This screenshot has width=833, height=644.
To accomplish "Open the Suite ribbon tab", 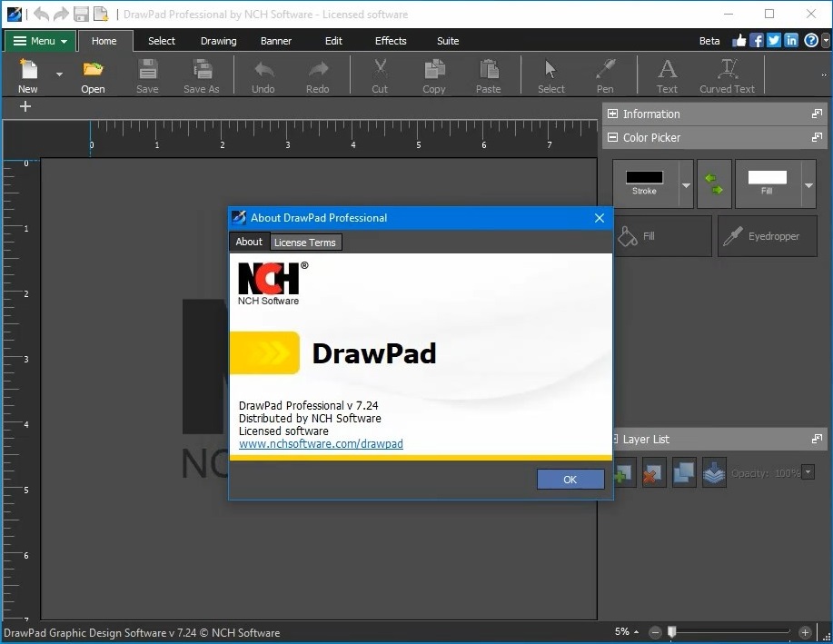I will [x=448, y=41].
